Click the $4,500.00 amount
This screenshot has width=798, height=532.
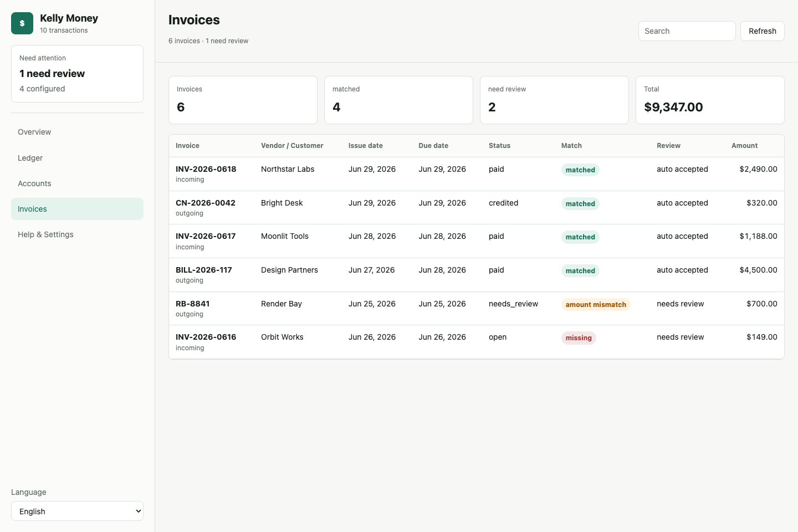[x=758, y=270]
